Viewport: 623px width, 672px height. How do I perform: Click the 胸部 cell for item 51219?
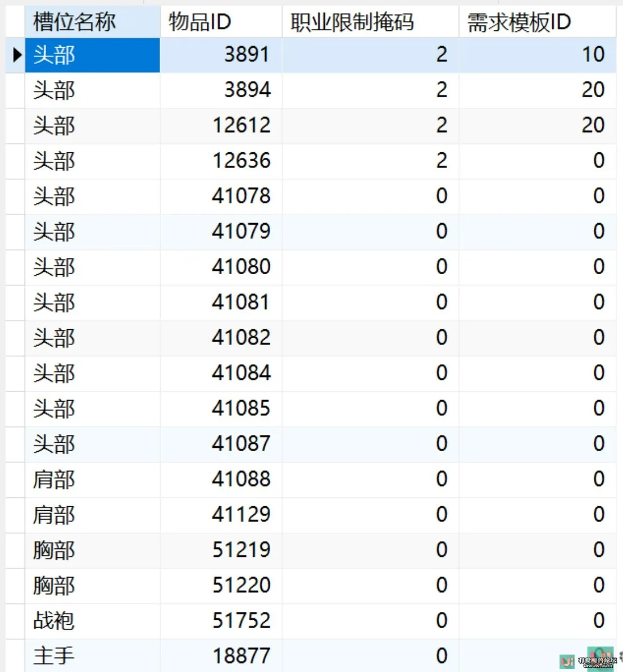pos(93,550)
